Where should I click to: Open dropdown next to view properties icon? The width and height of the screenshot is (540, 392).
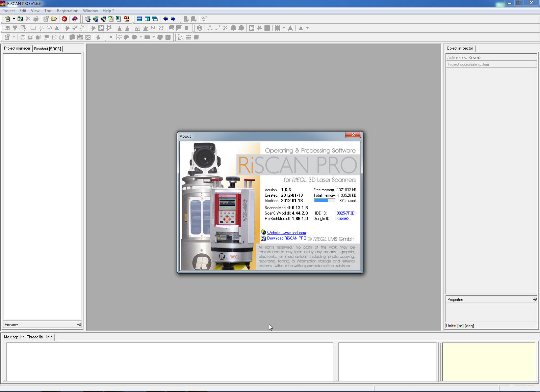coord(14,37)
